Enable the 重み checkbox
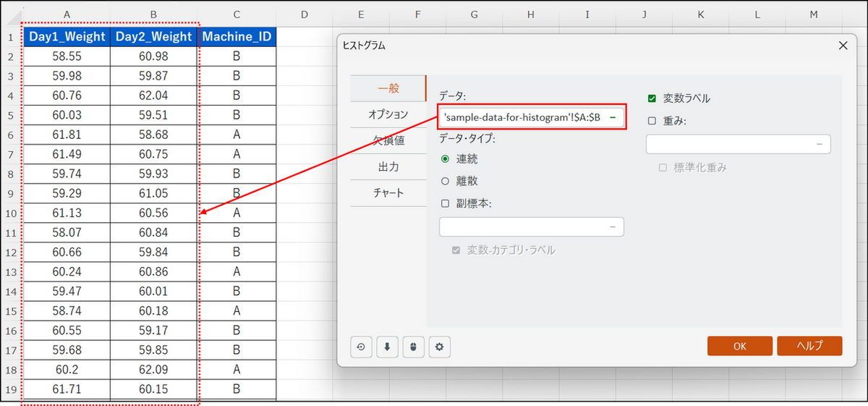 (x=652, y=121)
